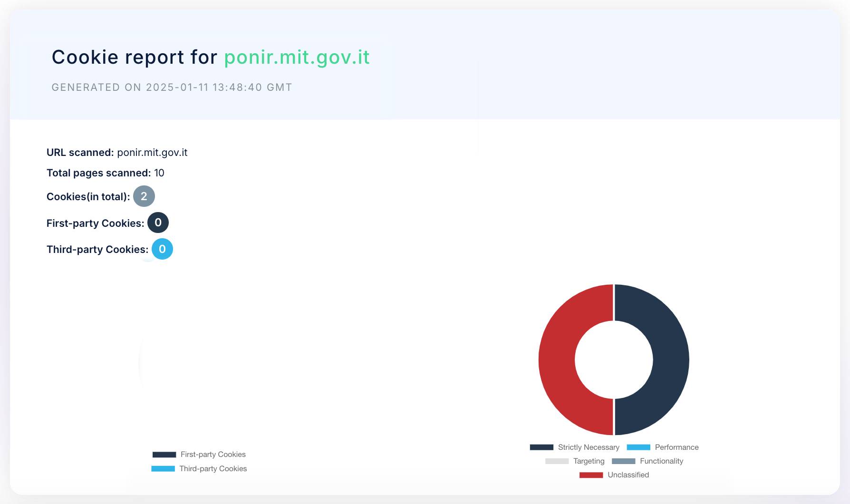Toggle the Performance legend swatch

638,447
